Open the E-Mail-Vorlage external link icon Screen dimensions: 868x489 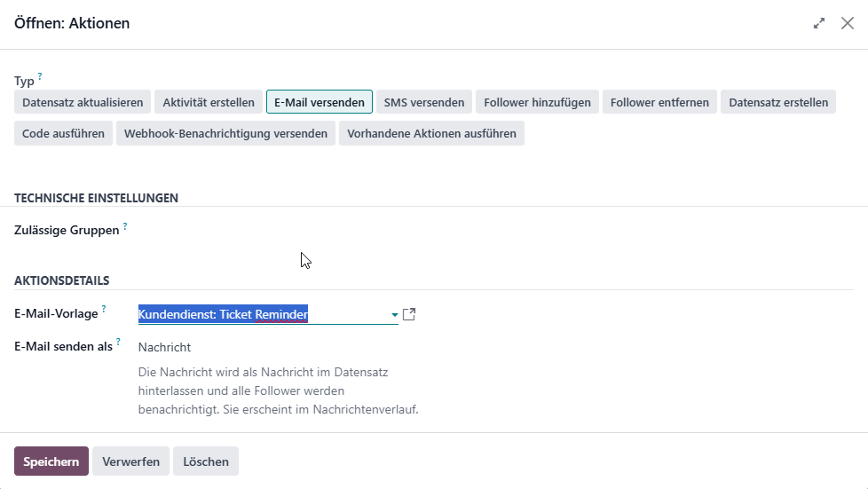[x=409, y=314]
